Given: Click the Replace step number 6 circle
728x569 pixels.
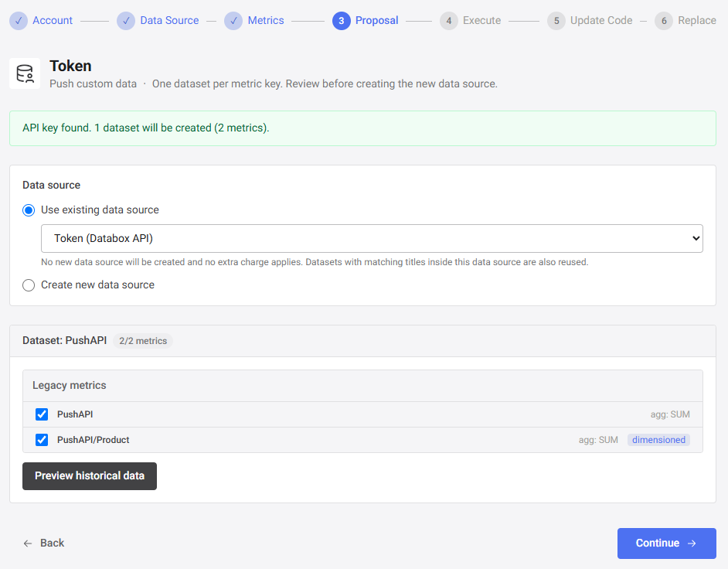Looking at the screenshot, I should pos(664,21).
